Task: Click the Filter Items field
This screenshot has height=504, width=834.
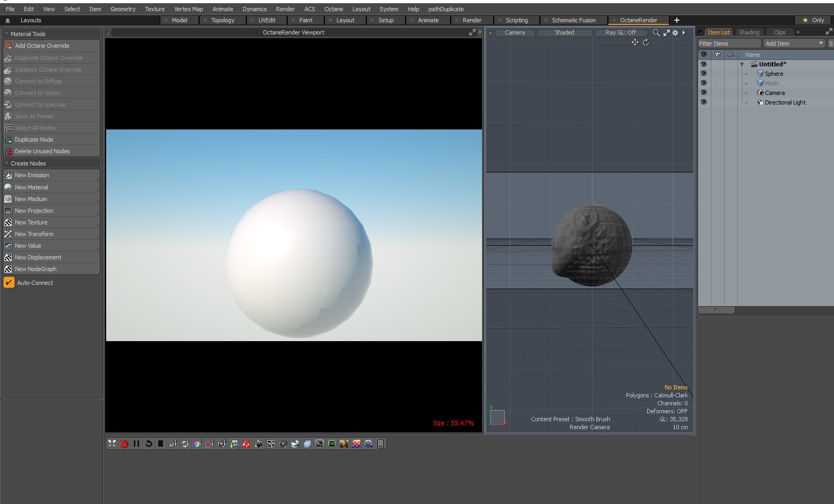Action: [x=729, y=44]
